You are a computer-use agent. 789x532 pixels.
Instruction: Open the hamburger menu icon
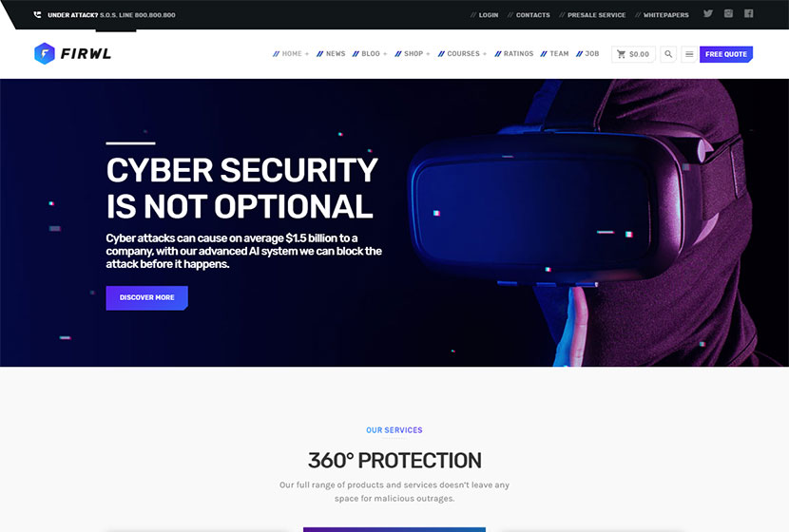click(689, 54)
